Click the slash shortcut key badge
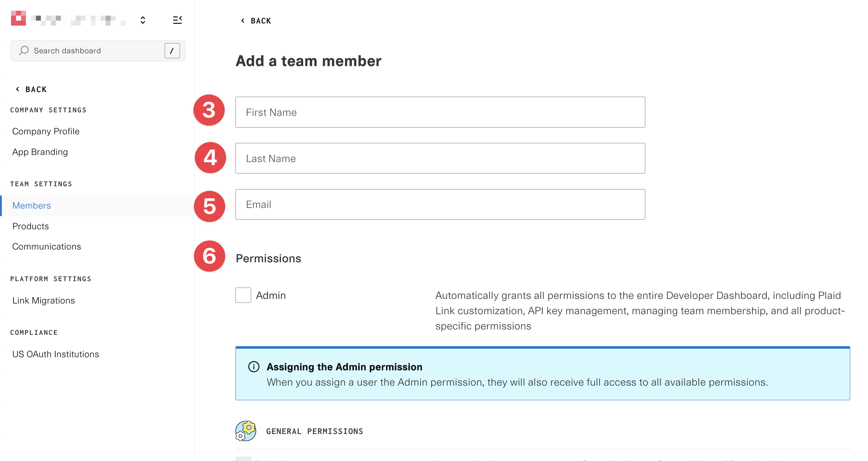The width and height of the screenshot is (868, 461). [172, 50]
